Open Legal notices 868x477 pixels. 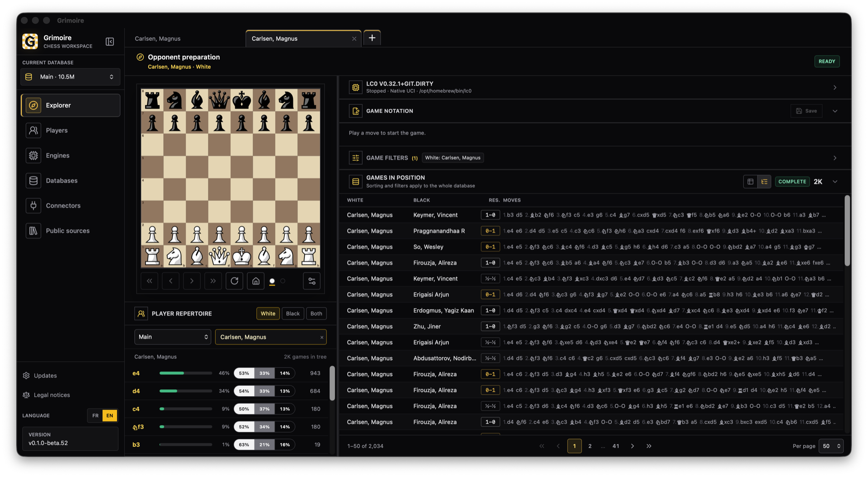coord(46,395)
